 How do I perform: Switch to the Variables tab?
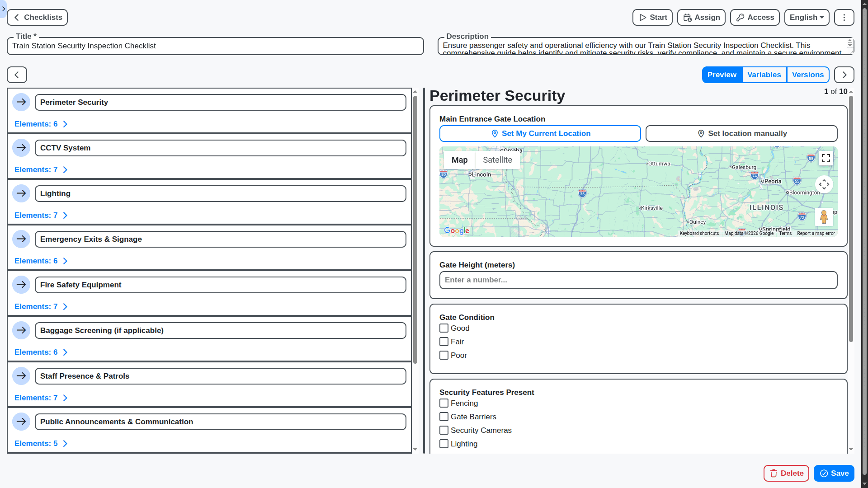click(x=764, y=75)
